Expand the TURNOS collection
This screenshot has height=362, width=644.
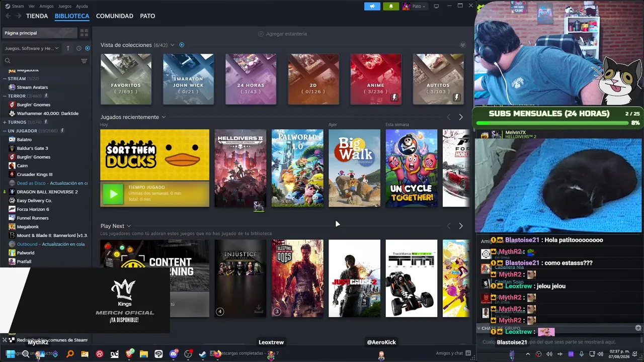point(5,122)
